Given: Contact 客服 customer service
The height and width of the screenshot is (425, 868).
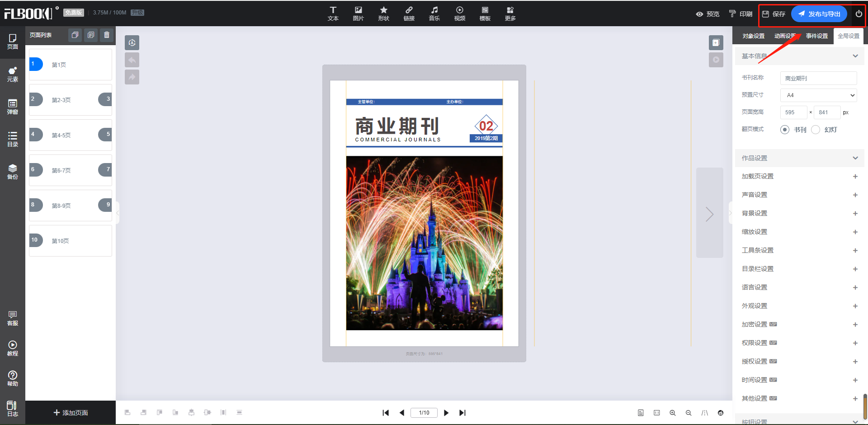Looking at the screenshot, I should 13,318.
